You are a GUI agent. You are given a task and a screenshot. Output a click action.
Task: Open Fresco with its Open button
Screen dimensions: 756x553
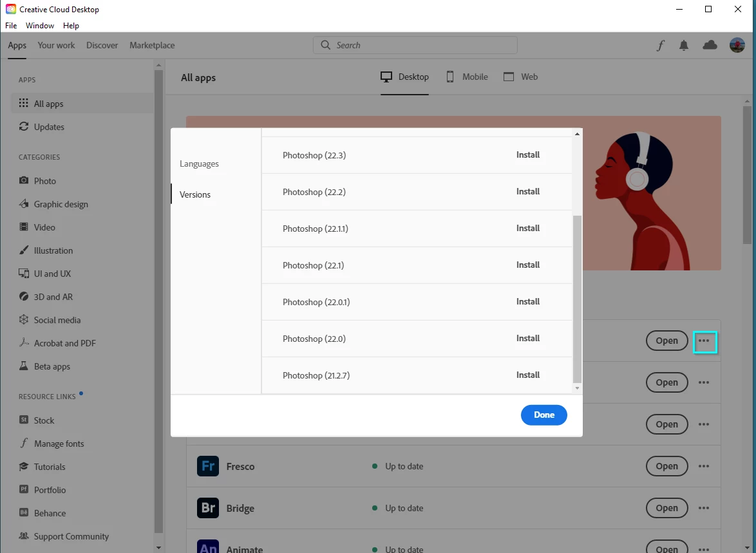click(x=666, y=466)
